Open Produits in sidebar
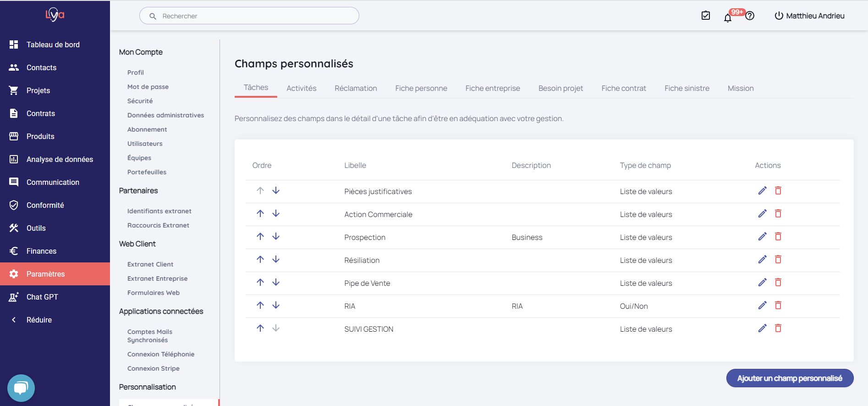868x406 pixels. [55, 136]
